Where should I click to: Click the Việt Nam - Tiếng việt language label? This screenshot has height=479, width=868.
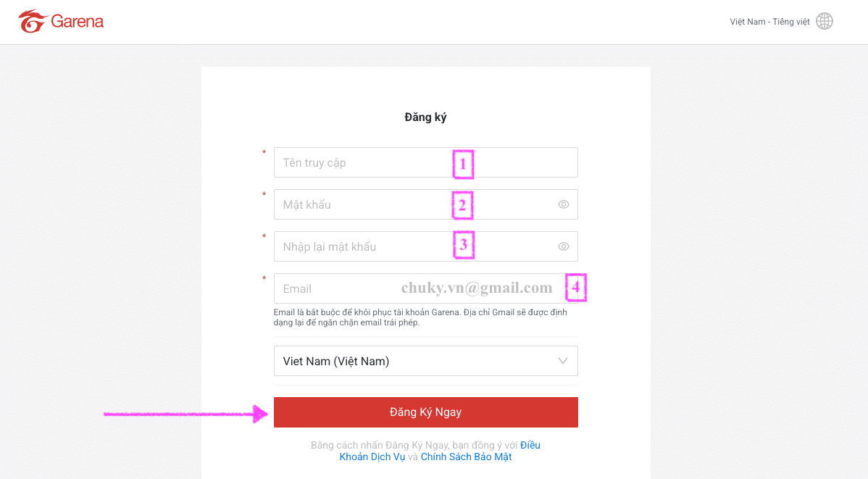(x=769, y=22)
